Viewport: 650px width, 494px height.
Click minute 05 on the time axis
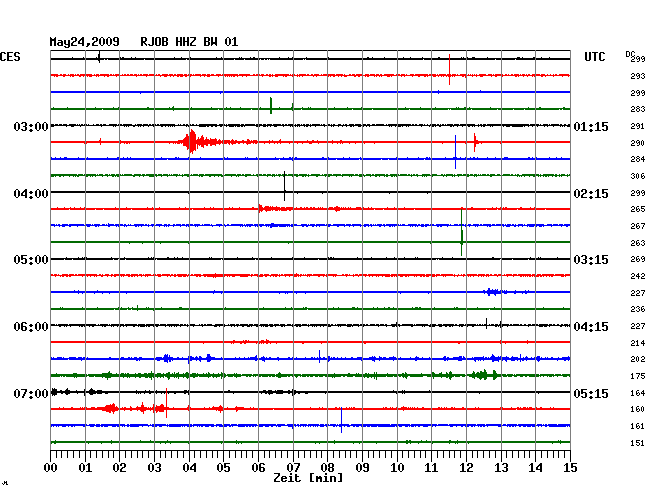(223, 468)
